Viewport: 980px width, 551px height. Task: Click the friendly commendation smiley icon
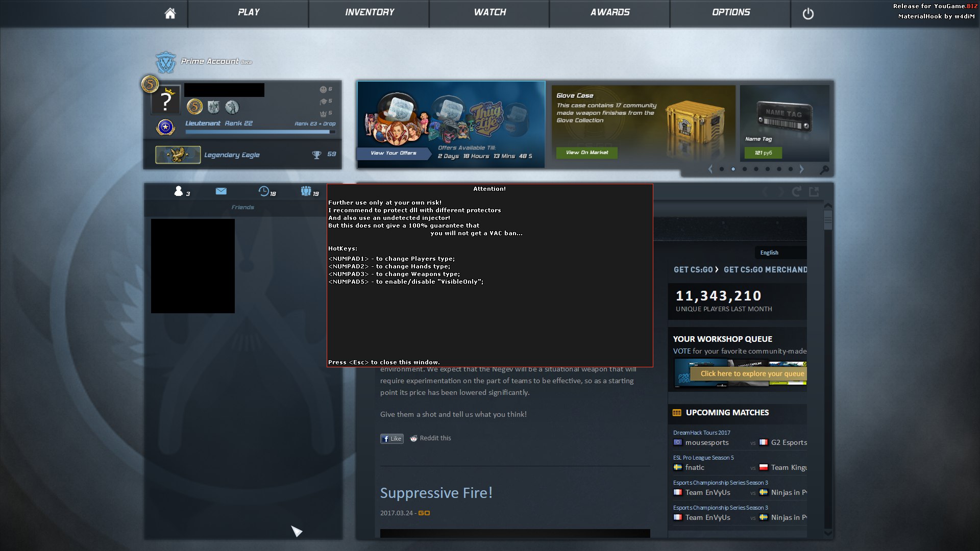[x=323, y=89]
